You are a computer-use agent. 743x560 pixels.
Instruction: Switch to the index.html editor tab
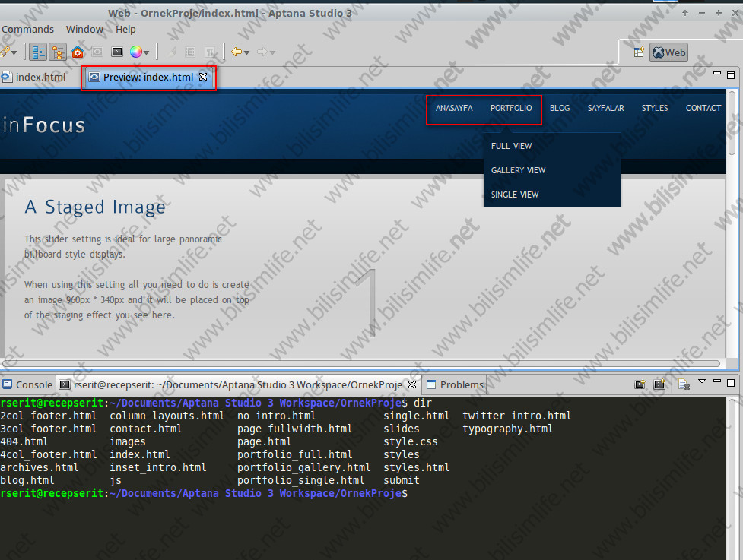pos(40,77)
